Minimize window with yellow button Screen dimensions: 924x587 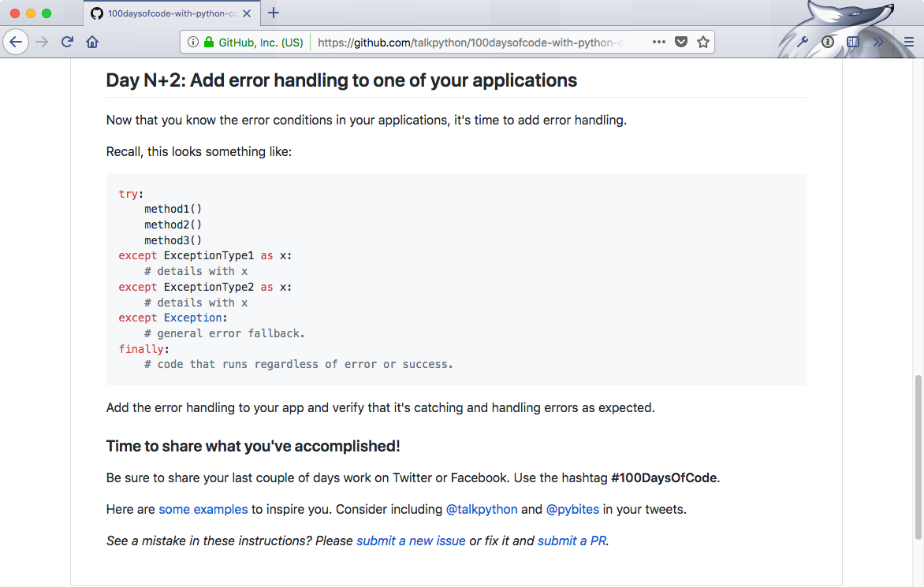(x=31, y=13)
